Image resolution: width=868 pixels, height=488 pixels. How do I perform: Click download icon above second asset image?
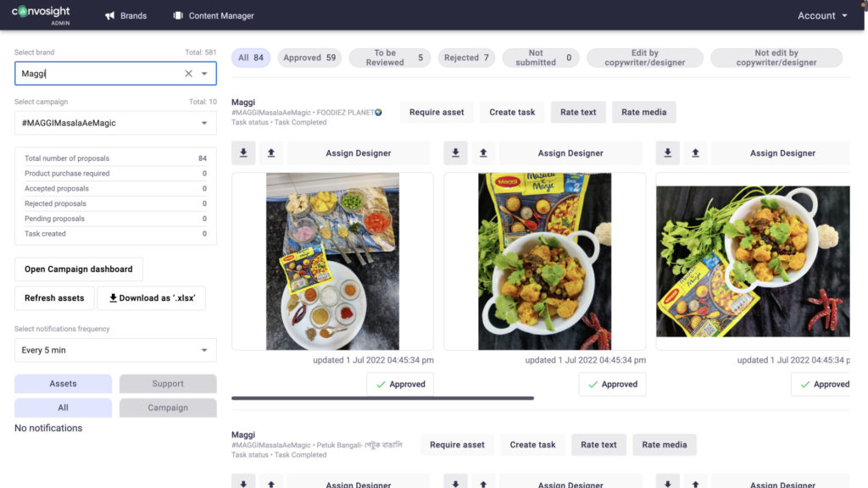[x=455, y=153]
